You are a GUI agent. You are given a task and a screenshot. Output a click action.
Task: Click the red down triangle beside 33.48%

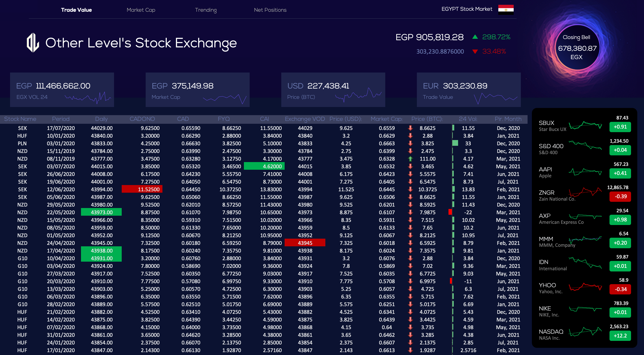(x=475, y=51)
